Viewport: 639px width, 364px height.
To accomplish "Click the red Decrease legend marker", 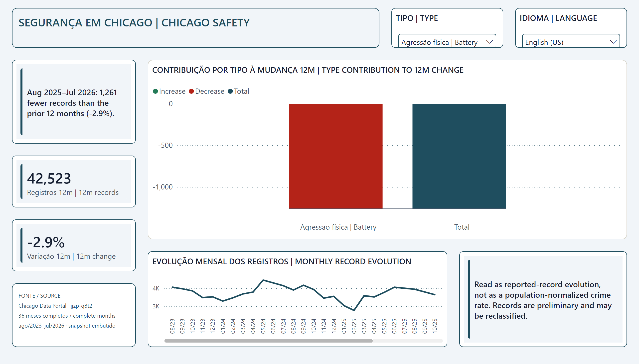I will (191, 91).
